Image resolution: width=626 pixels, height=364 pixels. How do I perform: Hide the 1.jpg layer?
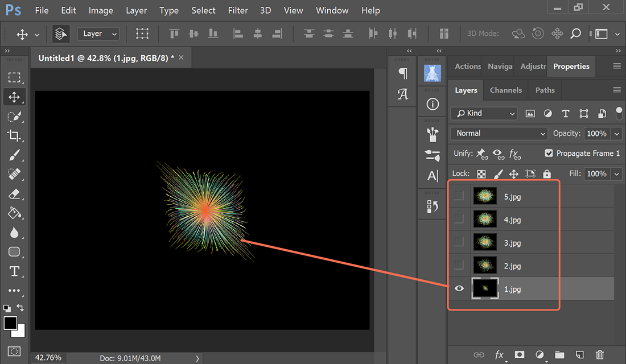[x=459, y=288]
